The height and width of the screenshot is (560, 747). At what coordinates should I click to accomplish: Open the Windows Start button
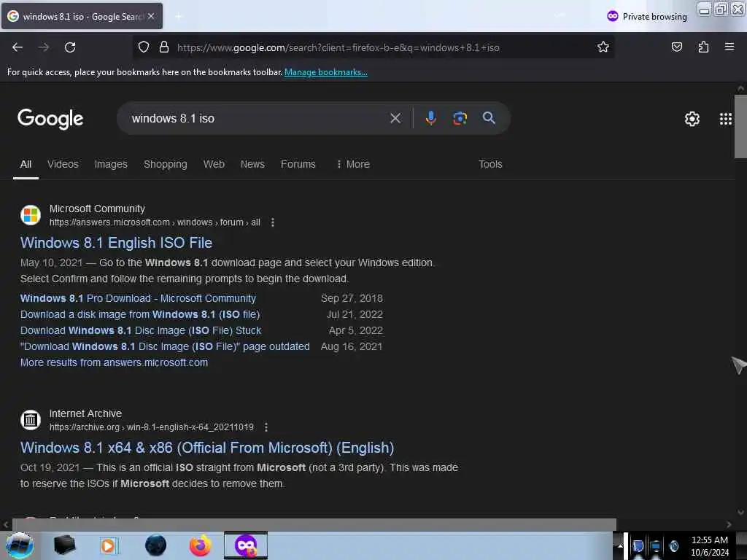click(x=20, y=545)
